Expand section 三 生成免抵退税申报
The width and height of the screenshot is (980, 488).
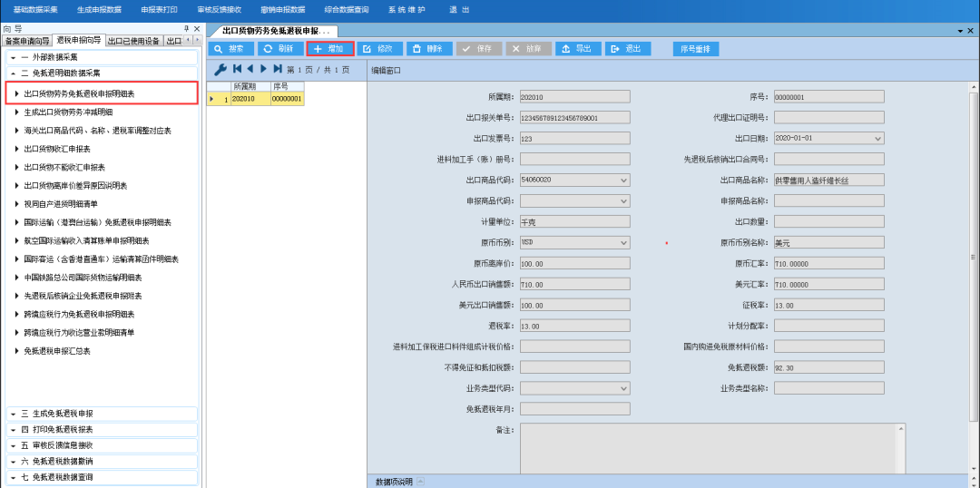(102, 414)
